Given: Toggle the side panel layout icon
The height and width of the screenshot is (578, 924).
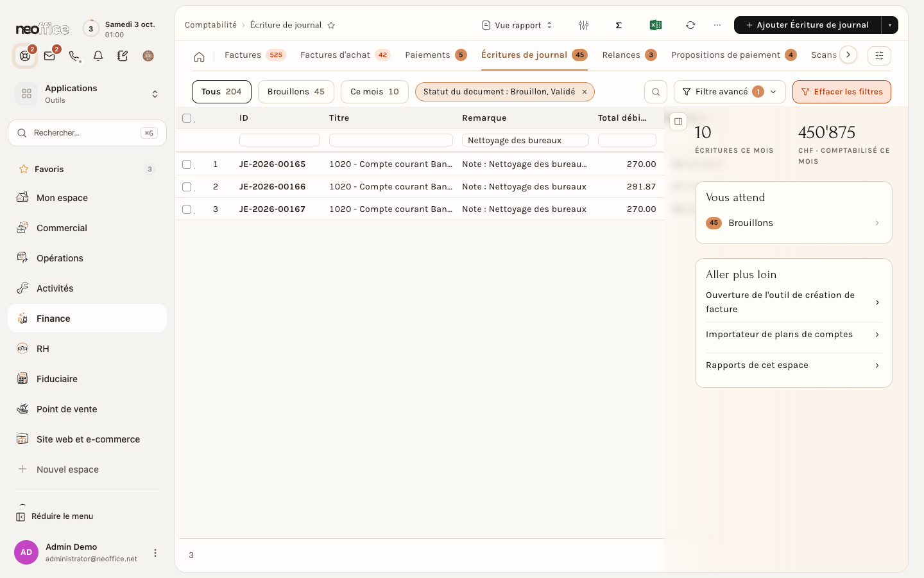Looking at the screenshot, I should 678,121.
